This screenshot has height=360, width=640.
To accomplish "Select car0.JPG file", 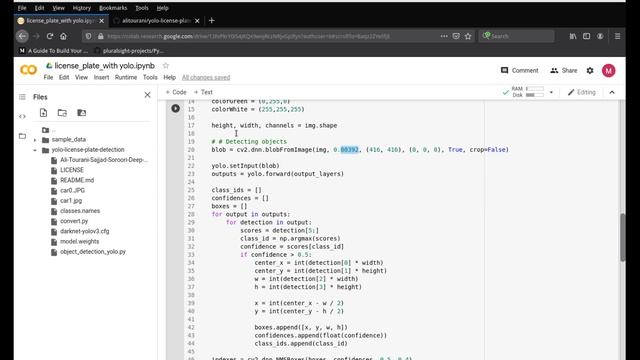I will [73, 191].
